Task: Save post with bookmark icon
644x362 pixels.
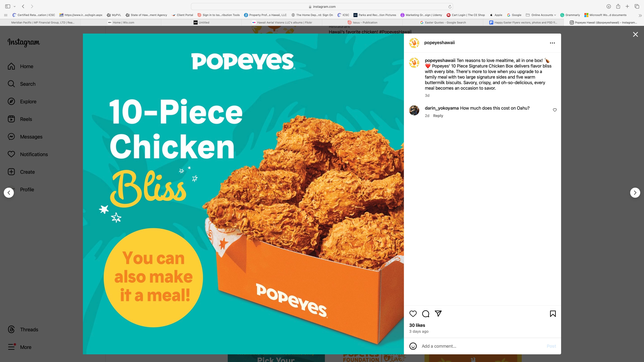Action: (x=553, y=314)
